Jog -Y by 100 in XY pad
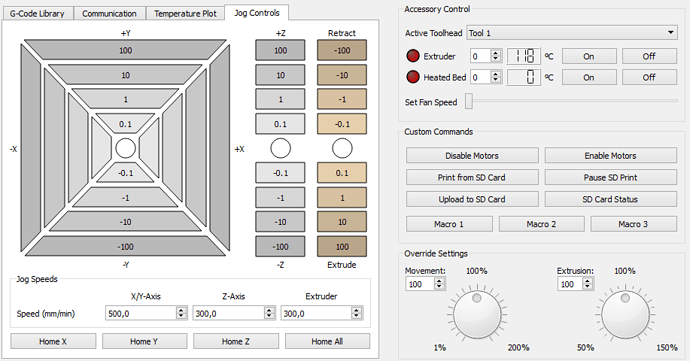Image resolution: width=690 pixels, height=361 pixels. 125,247
